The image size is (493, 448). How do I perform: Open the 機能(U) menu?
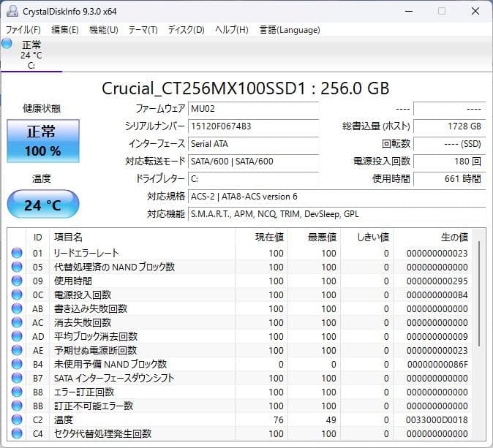[103, 30]
